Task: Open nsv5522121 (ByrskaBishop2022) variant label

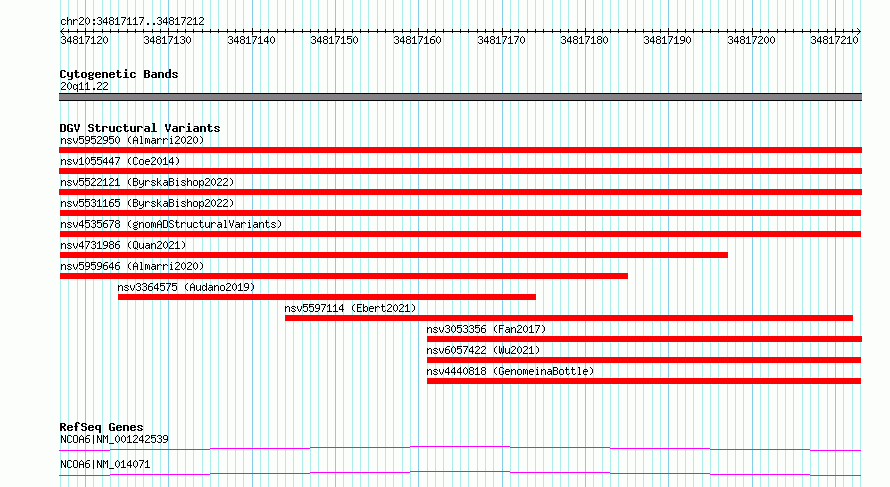Action: point(147,182)
